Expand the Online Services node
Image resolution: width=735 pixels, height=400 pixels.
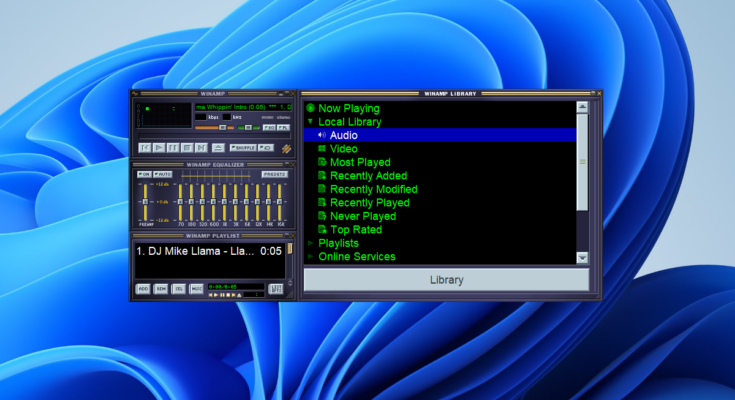pyautogui.click(x=311, y=256)
